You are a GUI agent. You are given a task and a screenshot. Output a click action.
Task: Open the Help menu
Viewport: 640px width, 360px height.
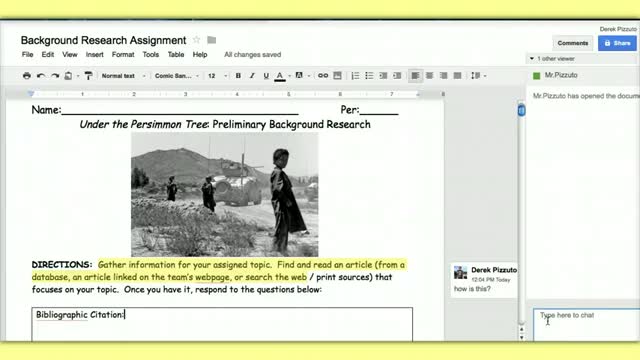(200, 54)
